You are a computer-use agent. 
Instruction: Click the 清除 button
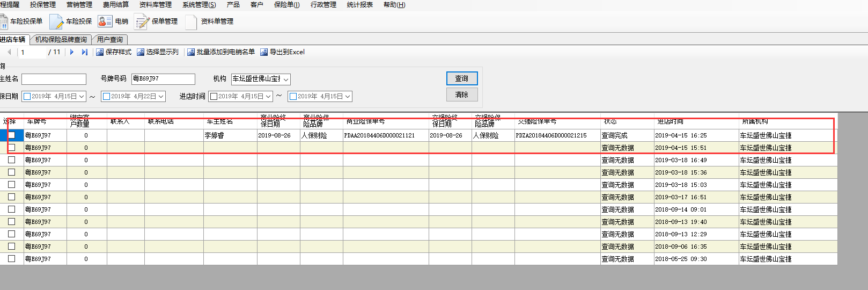(462, 95)
